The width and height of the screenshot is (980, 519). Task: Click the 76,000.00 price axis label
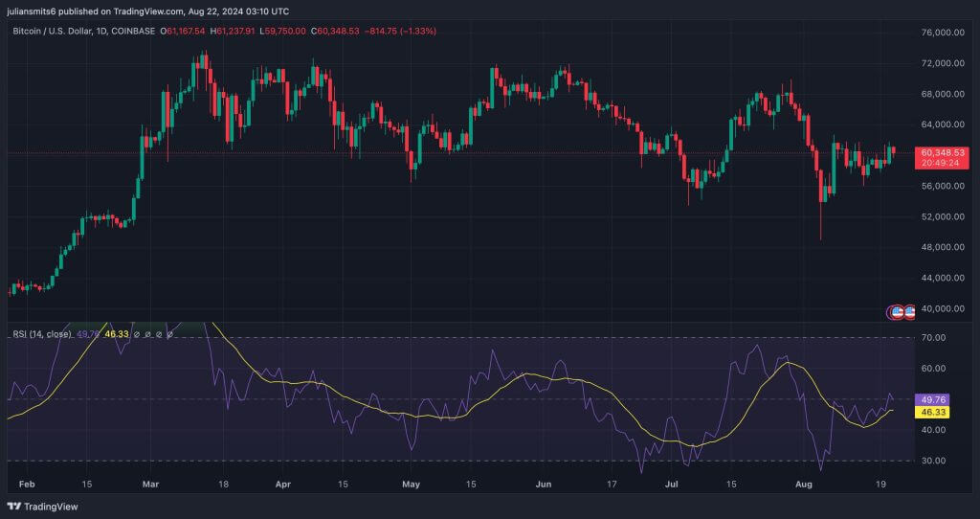coord(943,33)
